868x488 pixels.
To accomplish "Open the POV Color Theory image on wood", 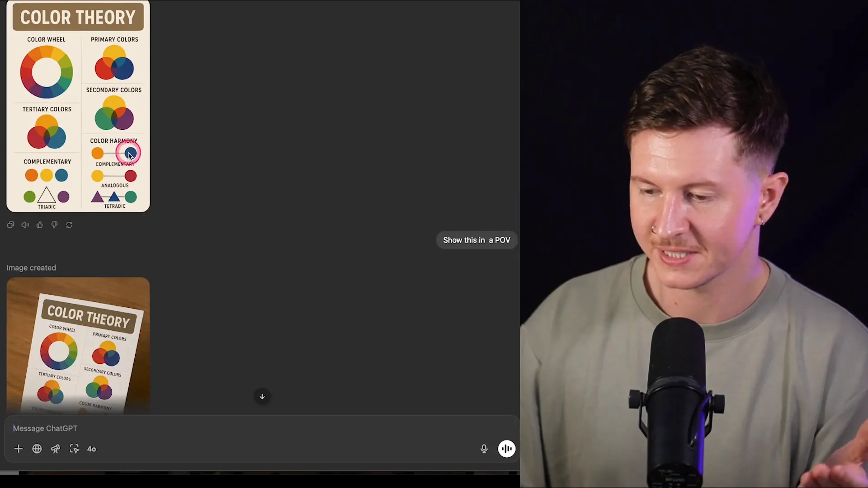I will pos(78,346).
